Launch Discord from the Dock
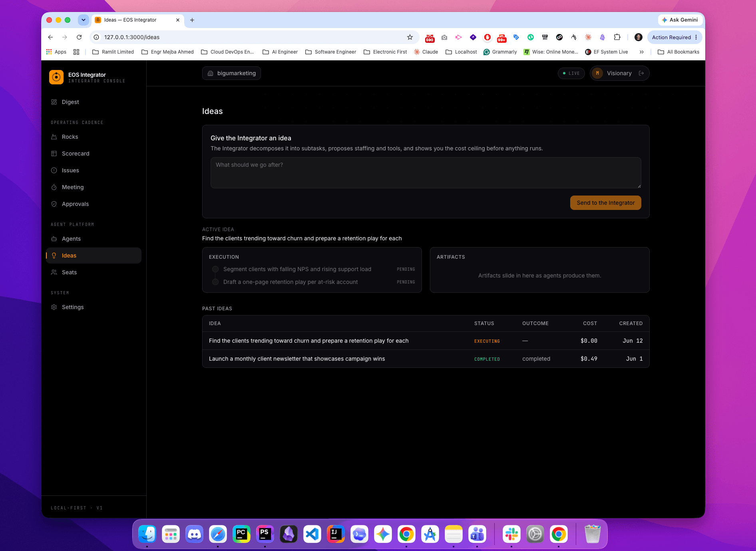Image resolution: width=756 pixels, height=551 pixels. [194, 534]
